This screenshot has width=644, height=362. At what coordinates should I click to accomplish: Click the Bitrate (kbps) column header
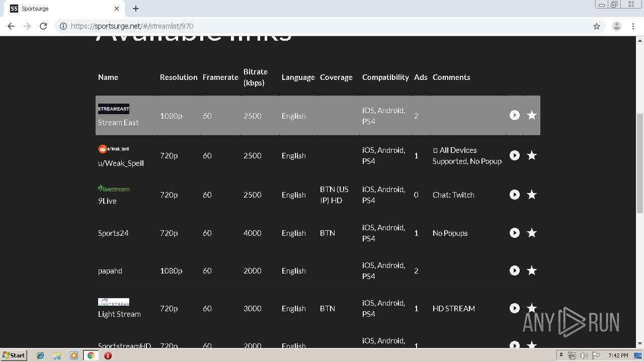click(256, 77)
